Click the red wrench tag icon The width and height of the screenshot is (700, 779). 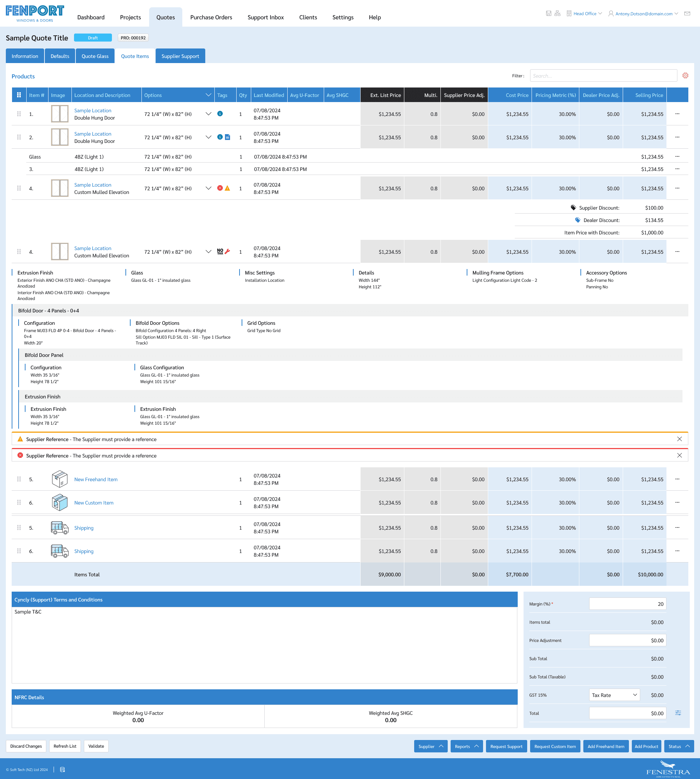227,252
